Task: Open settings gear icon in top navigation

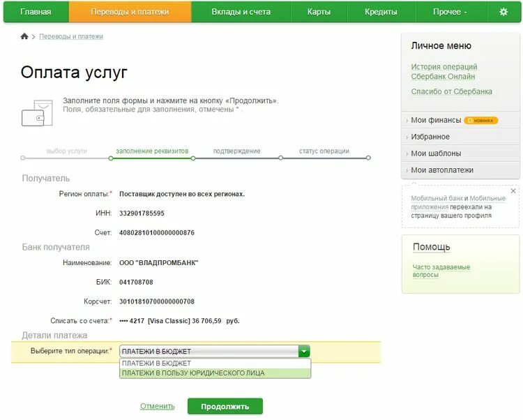Action: coord(503,12)
